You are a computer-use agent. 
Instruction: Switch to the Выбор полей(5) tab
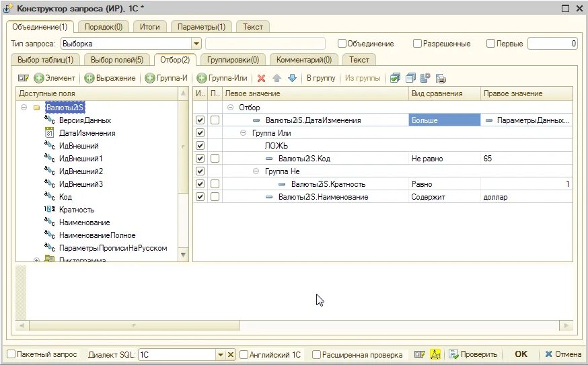(x=117, y=60)
